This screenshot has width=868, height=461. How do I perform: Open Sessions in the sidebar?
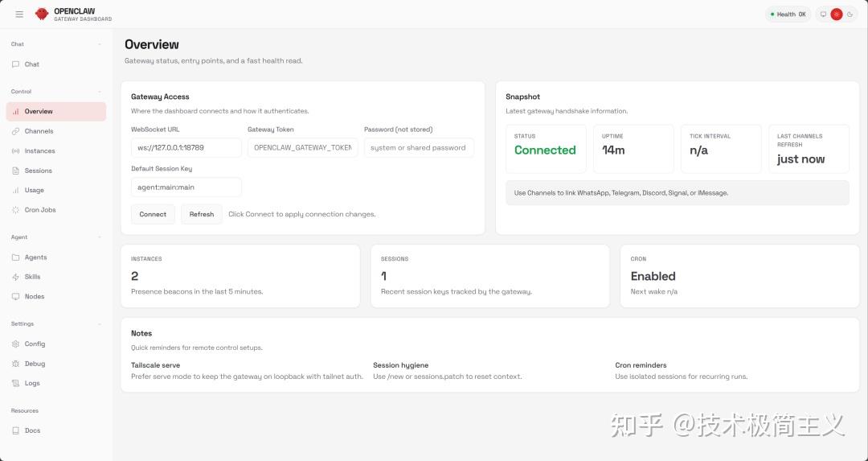click(38, 171)
